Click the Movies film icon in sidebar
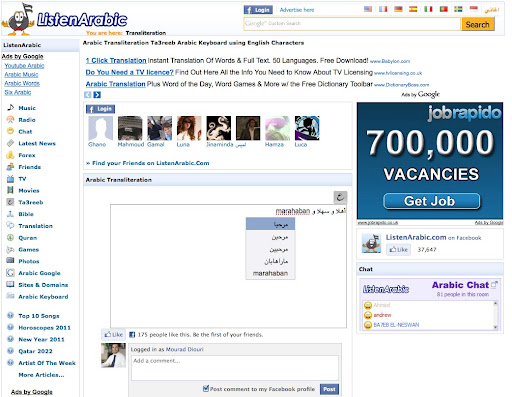Image resolution: width=512 pixels, height=397 pixels. 11,190
